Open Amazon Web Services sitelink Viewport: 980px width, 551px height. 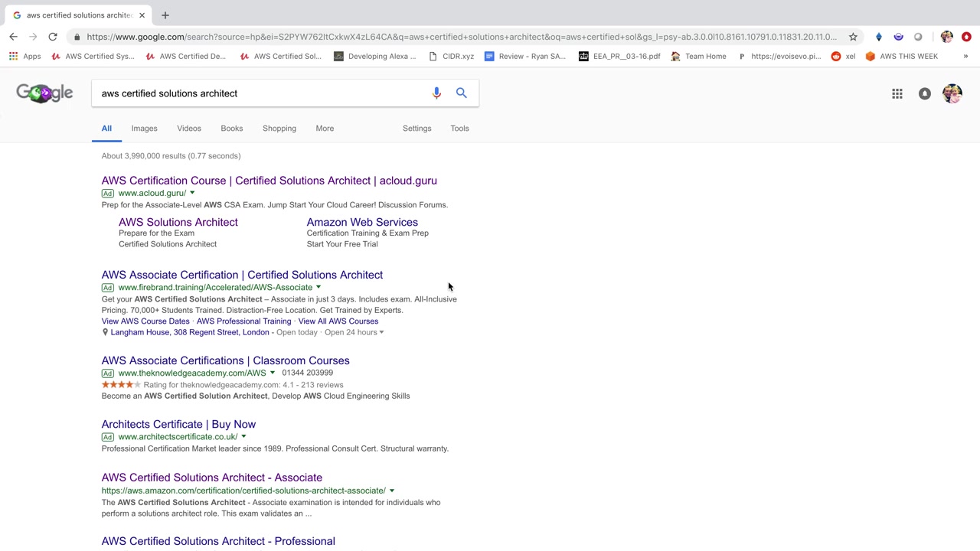[x=362, y=222]
